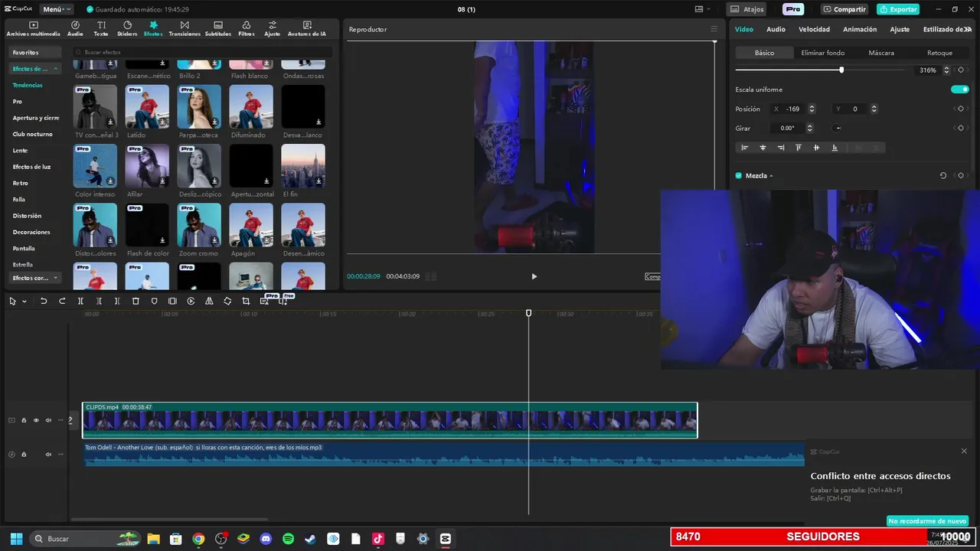This screenshot has height=551, width=980.
Task: Select the Eliminar fondo sub-tab
Action: pos(823,53)
